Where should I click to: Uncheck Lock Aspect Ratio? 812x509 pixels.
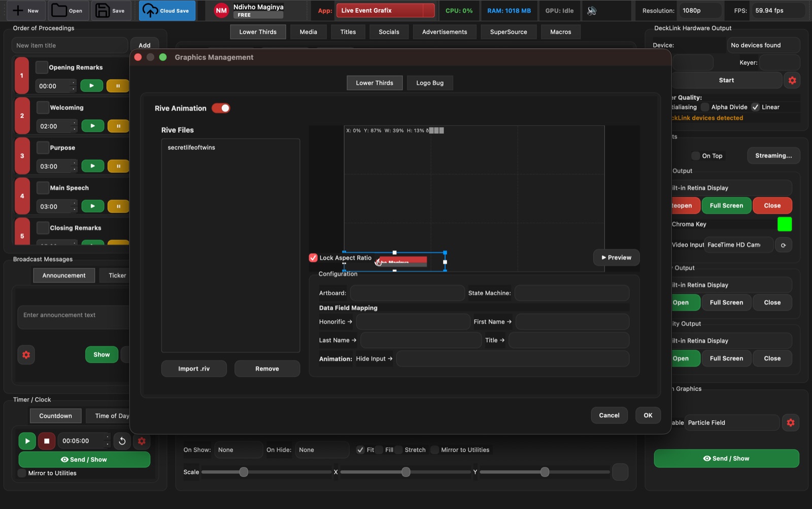coord(313,258)
